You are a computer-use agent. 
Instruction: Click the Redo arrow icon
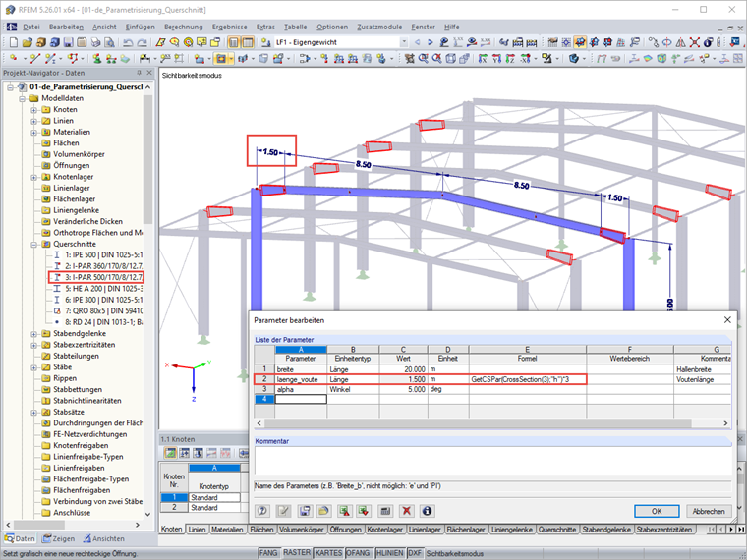click(142, 42)
